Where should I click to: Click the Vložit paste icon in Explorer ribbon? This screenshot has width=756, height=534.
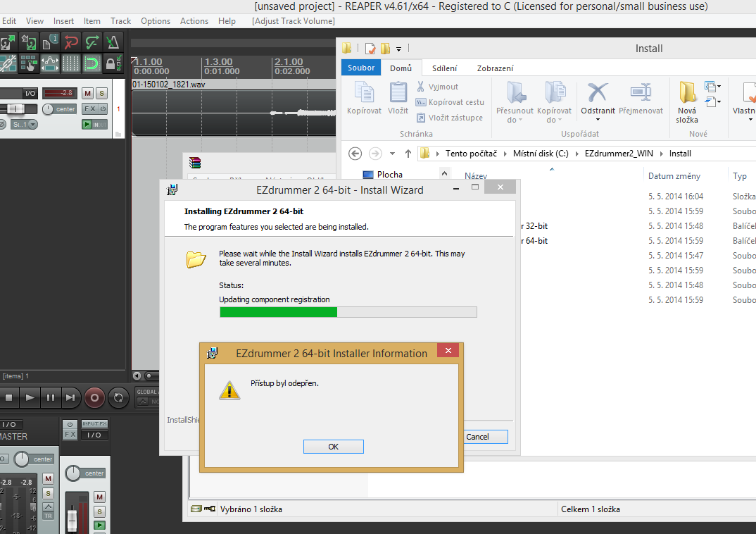pos(398,99)
